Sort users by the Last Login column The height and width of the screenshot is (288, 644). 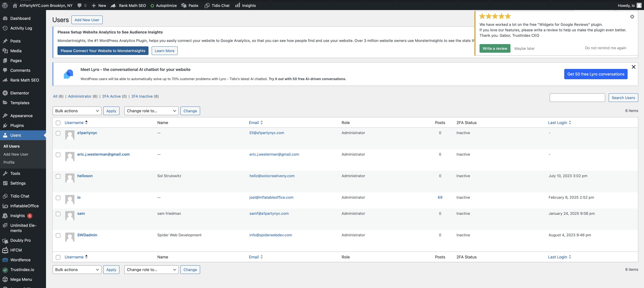coord(557,123)
